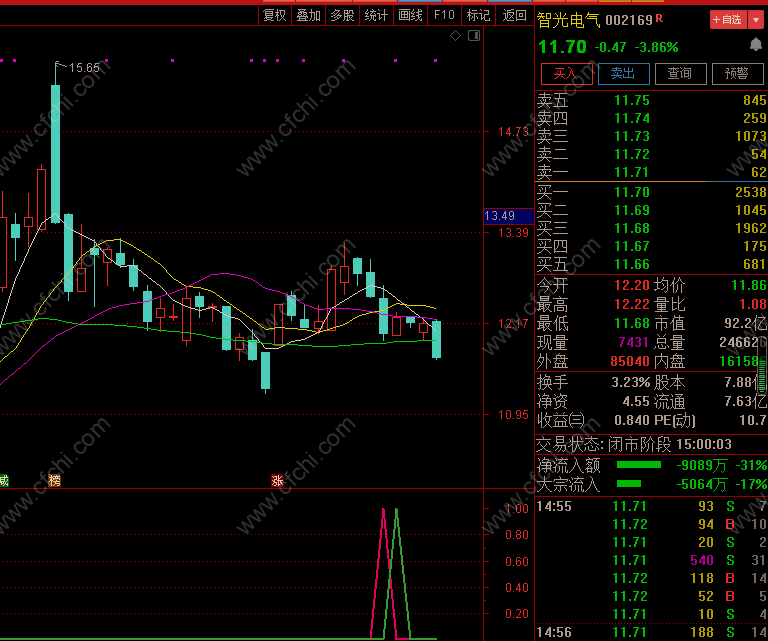
Task: Select the 多股 multi-stock view
Action: 342,16
